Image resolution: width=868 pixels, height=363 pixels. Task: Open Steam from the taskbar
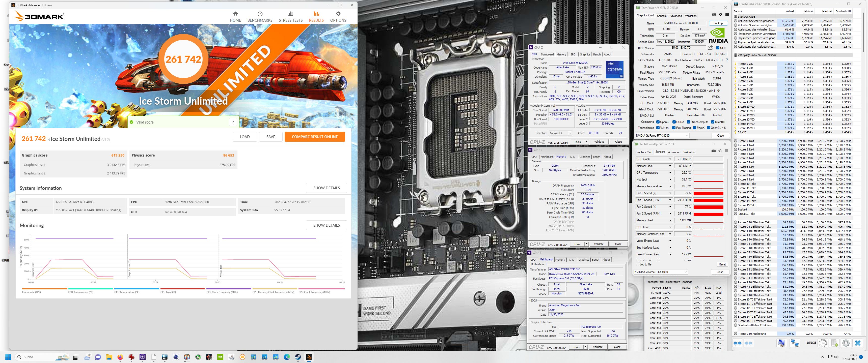[298, 357]
